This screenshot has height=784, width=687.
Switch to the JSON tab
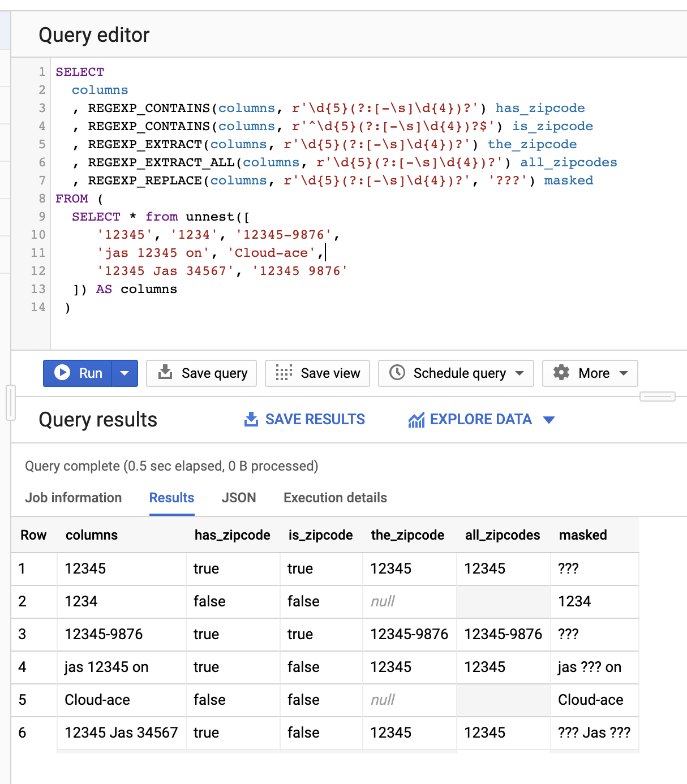click(238, 498)
